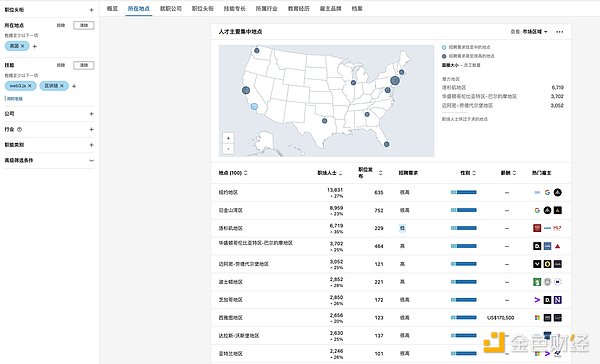Add another location with the plus icon beside 美国
The width and height of the screenshot is (600, 364).
(35, 46)
